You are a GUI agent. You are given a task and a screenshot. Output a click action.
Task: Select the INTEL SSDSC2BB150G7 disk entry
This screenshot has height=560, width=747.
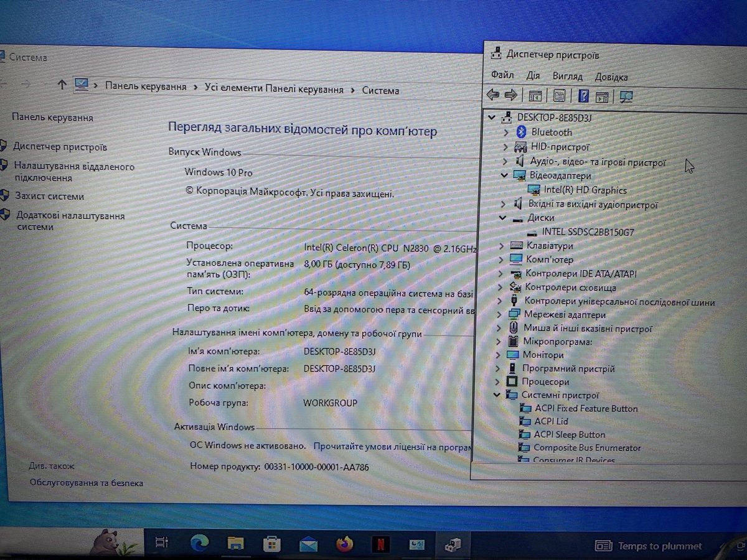pos(588,231)
